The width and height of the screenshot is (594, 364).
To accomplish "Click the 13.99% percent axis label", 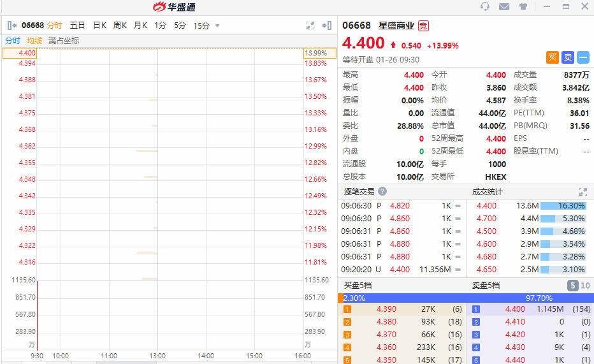I will (x=320, y=53).
